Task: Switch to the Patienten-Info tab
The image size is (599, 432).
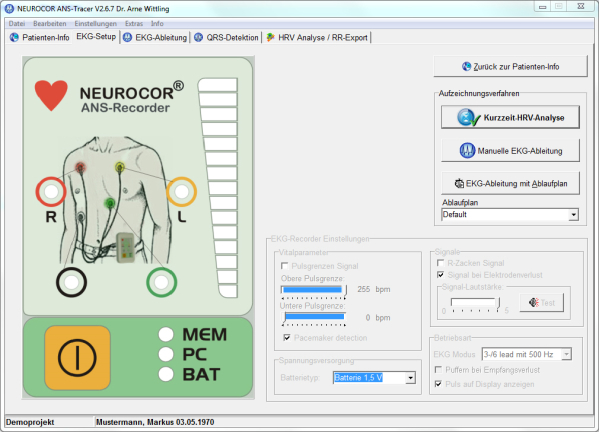Action: [x=39, y=37]
